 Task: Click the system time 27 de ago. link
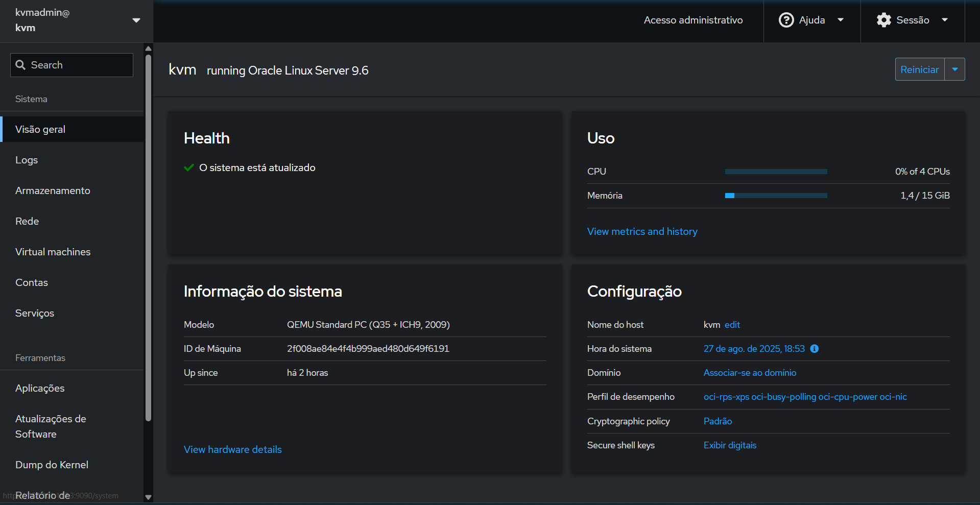click(754, 349)
